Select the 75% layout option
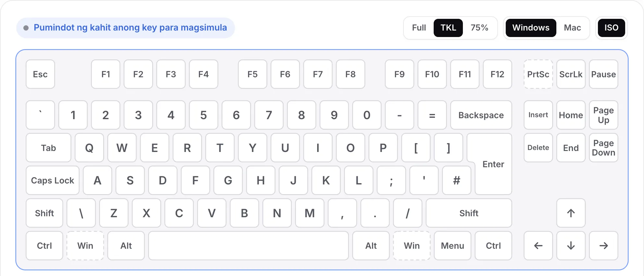The image size is (644, 276). coord(479,28)
